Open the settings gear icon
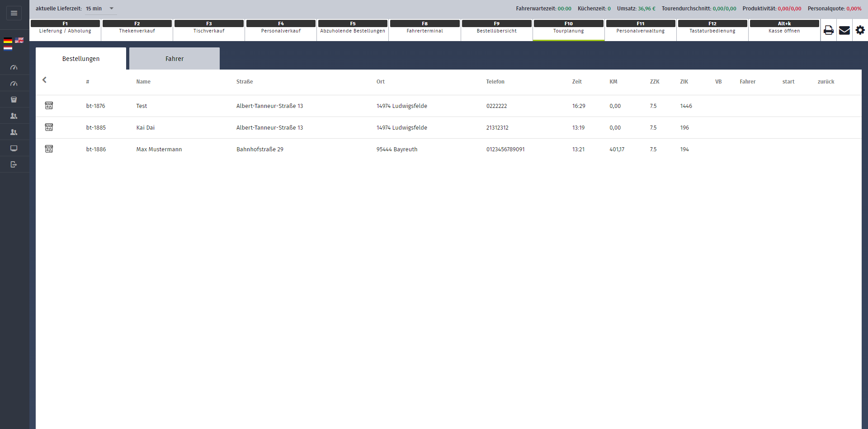This screenshot has width=868, height=429. [860, 30]
